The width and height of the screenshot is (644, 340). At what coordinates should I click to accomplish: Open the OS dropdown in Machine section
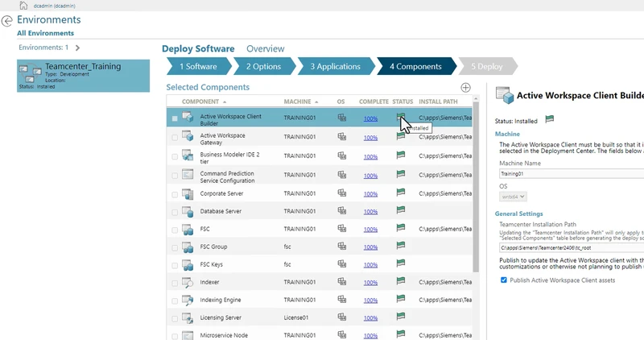pos(513,197)
